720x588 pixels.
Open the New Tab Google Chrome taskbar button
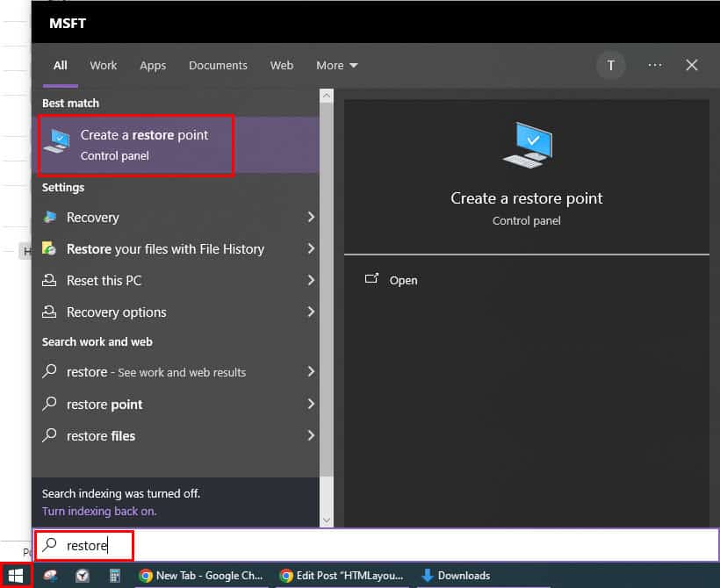201,576
